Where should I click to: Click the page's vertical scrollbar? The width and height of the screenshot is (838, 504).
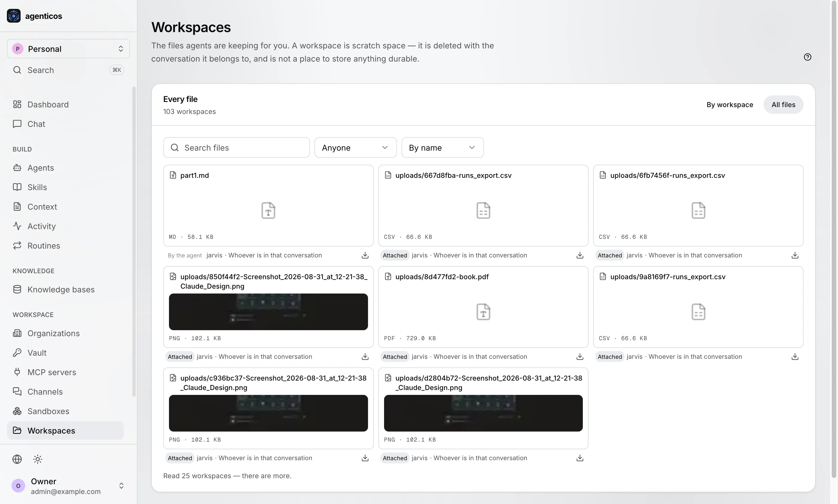click(834, 239)
